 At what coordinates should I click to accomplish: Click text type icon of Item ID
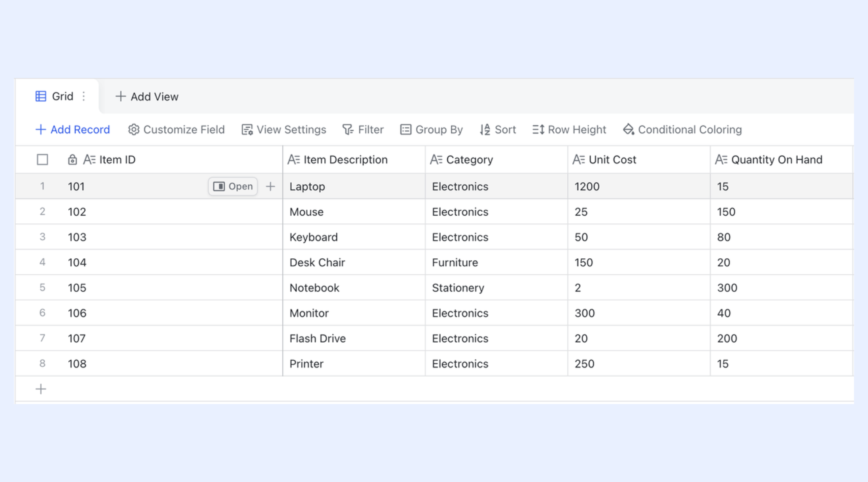click(89, 160)
